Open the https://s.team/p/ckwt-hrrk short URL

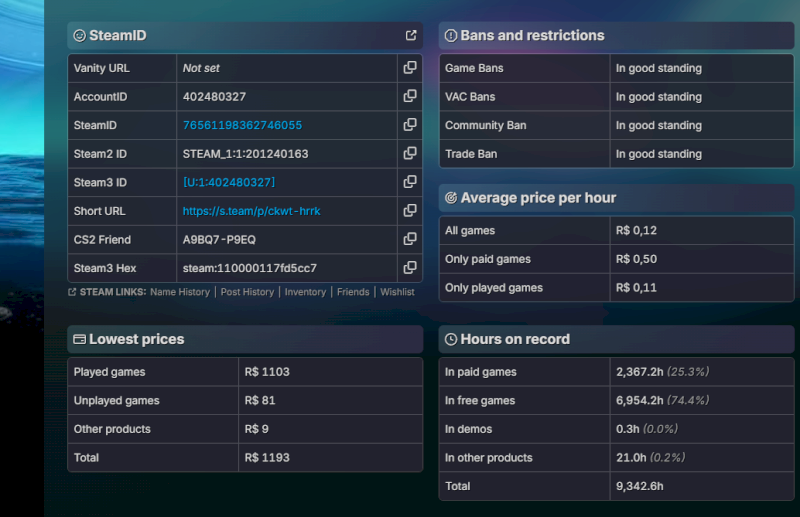point(252,211)
